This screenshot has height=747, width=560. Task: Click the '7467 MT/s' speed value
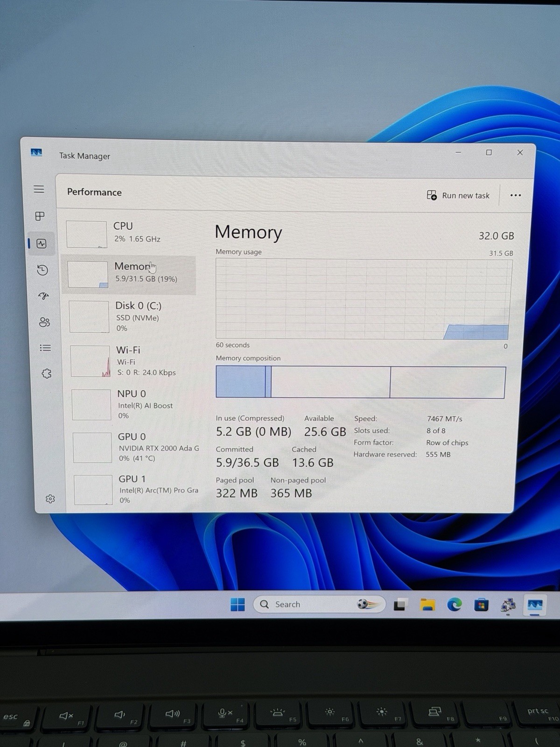click(x=445, y=419)
